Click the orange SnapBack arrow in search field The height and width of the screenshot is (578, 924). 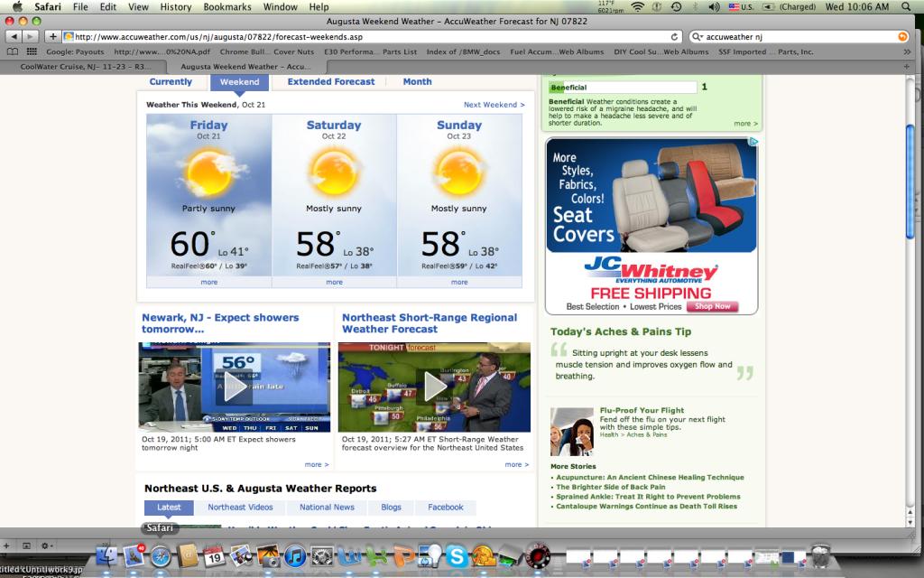[901, 36]
